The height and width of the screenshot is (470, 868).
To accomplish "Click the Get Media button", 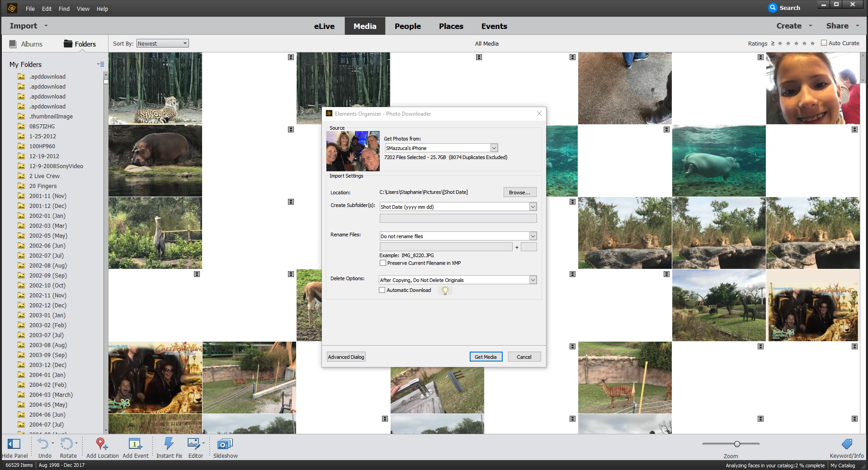I will tap(486, 357).
